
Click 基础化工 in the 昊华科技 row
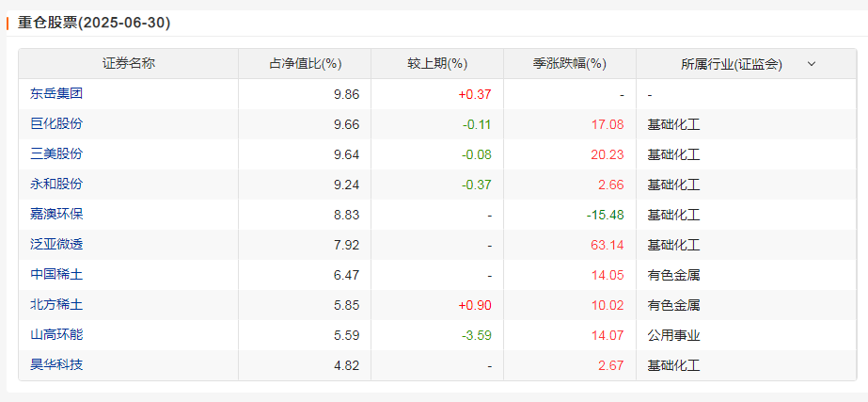pos(673,366)
